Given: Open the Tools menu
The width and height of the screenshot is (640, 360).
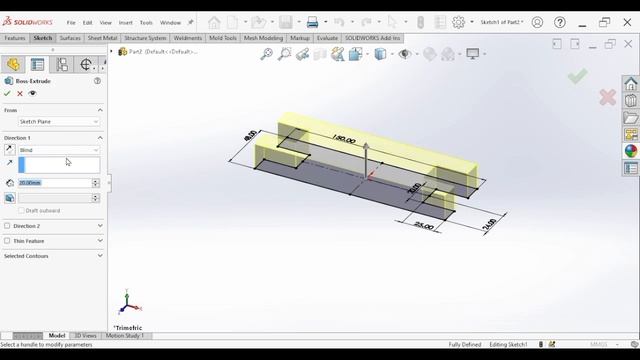Looking at the screenshot, I should [x=146, y=22].
